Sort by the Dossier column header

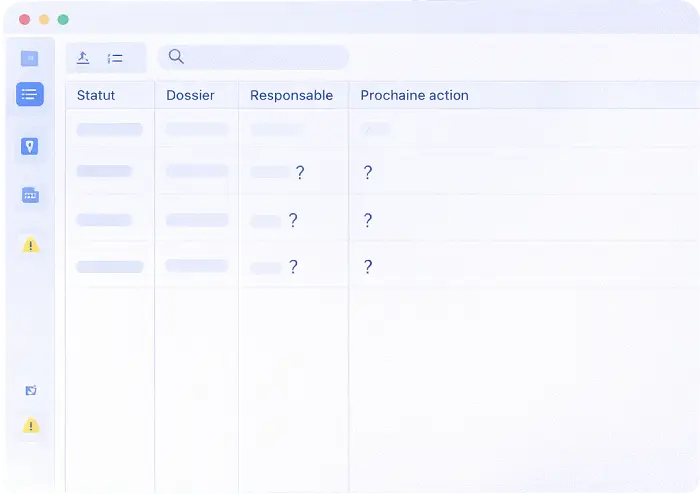tap(190, 95)
